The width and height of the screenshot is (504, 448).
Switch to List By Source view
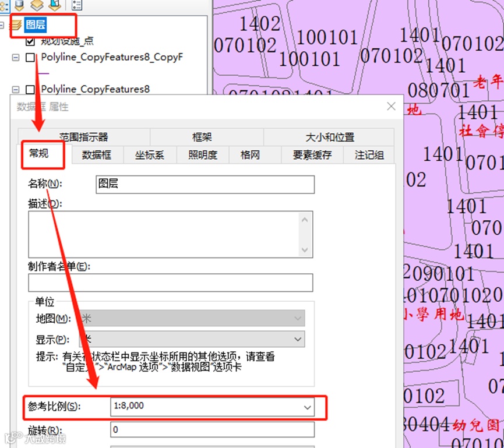click(x=19, y=5)
